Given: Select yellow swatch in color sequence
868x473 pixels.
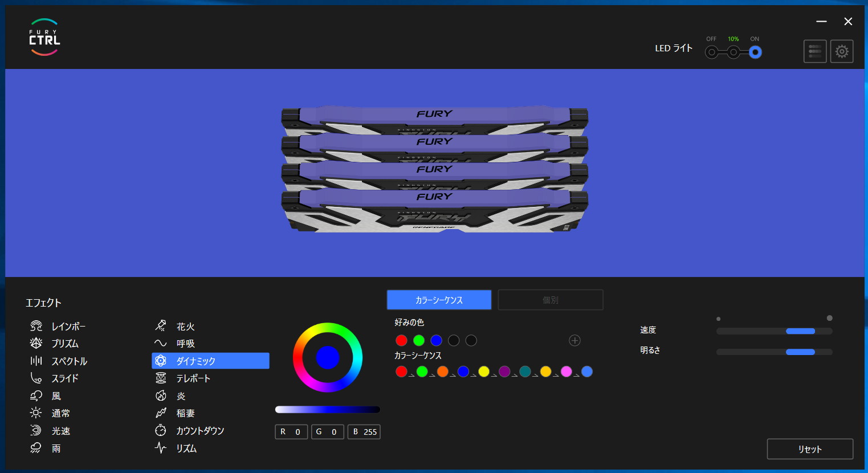Looking at the screenshot, I should [484, 372].
